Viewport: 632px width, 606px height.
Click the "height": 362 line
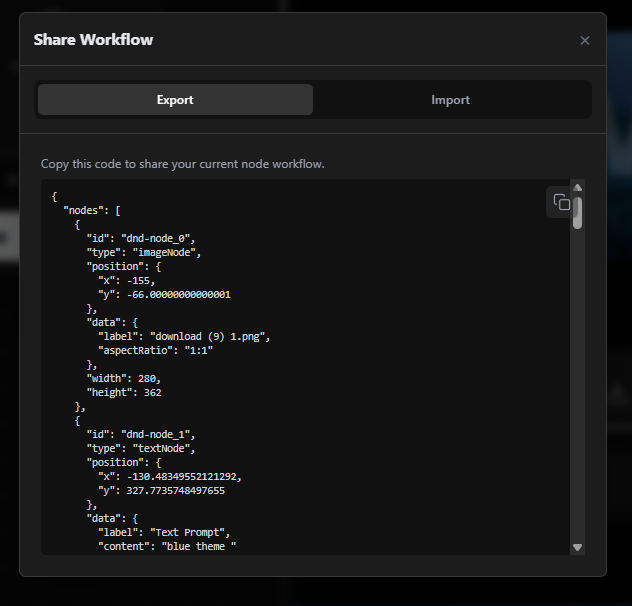(x=124, y=393)
